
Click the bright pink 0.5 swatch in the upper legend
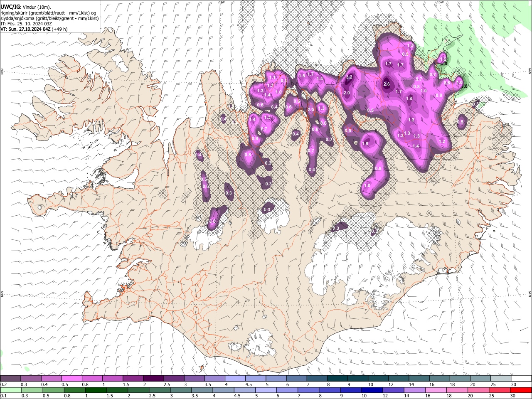click(72, 379)
